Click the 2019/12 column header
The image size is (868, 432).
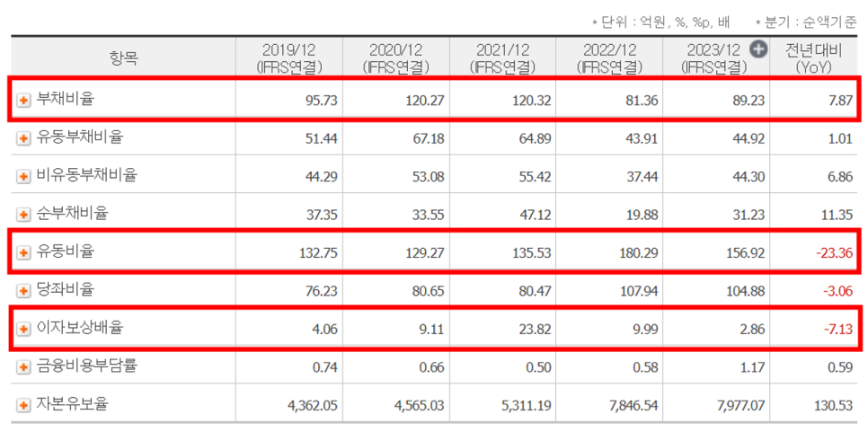click(x=289, y=58)
